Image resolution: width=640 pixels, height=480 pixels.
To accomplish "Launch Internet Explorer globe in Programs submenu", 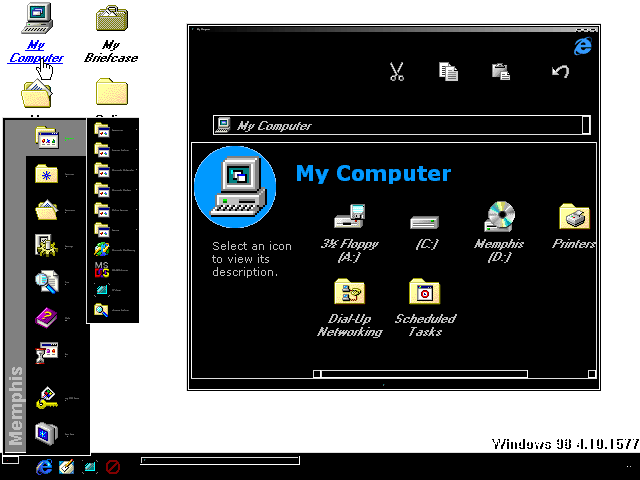I will tap(113, 249).
